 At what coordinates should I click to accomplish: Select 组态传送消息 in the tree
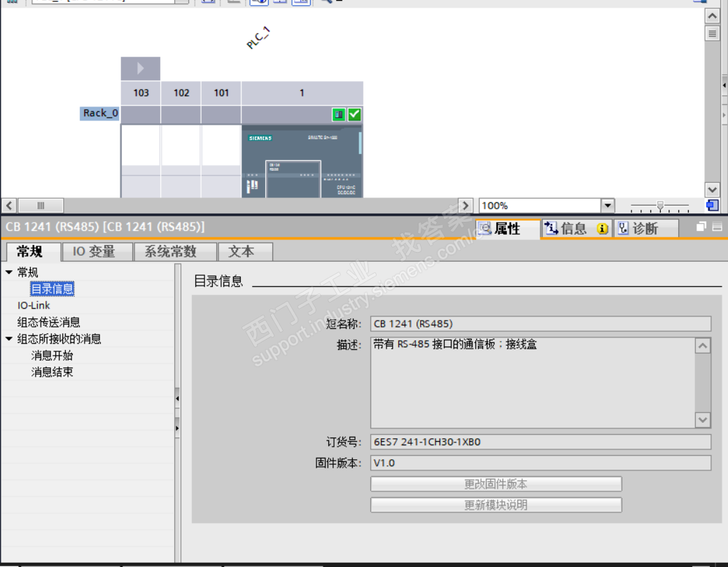(x=49, y=322)
